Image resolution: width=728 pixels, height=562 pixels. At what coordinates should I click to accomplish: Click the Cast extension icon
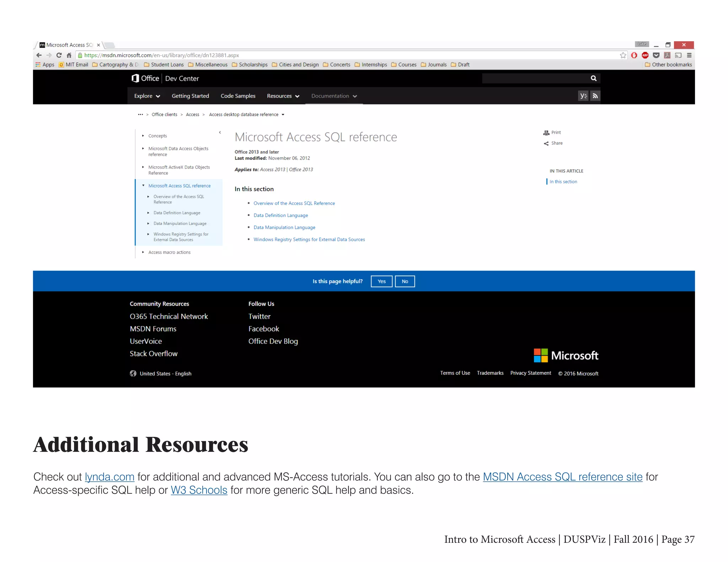click(x=678, y=55)
